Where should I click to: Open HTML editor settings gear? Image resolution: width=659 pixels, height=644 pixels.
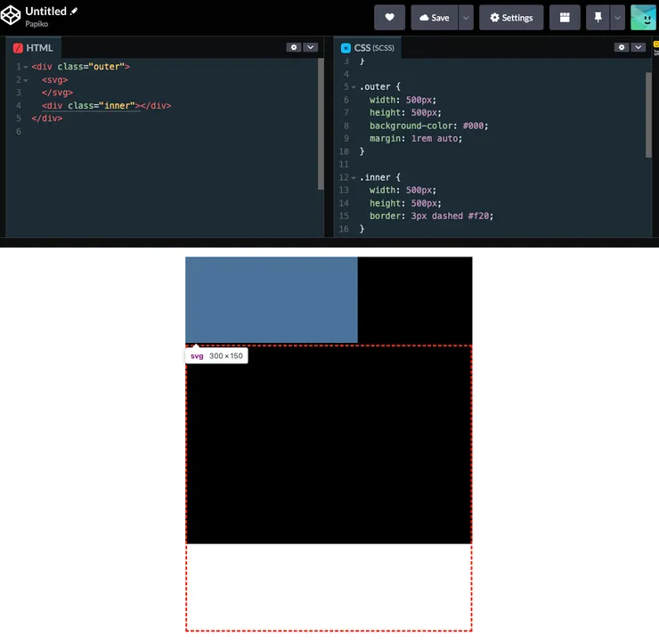(293, 47)
